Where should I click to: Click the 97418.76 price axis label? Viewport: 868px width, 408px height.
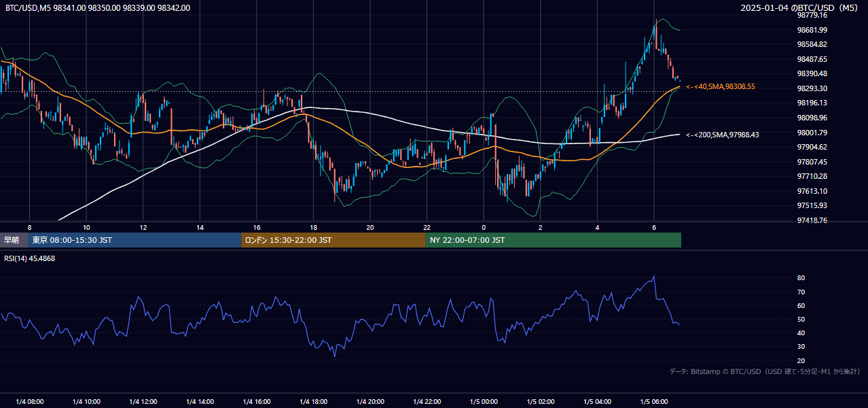[812, 220]
